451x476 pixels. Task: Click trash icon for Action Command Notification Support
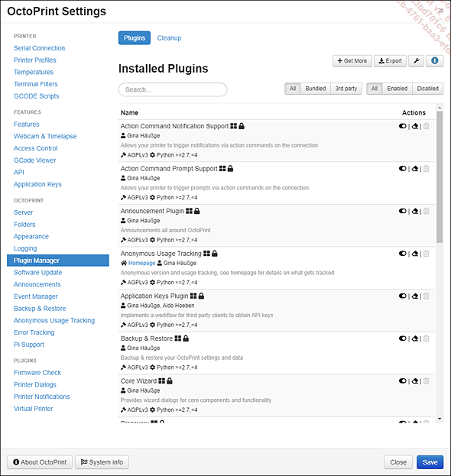tap(426, 126)
